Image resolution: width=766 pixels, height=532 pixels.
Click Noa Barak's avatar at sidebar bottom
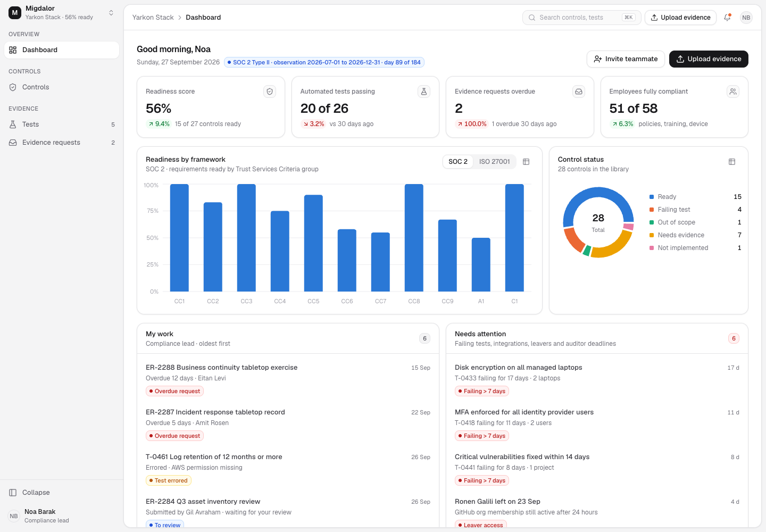[14, 516]
